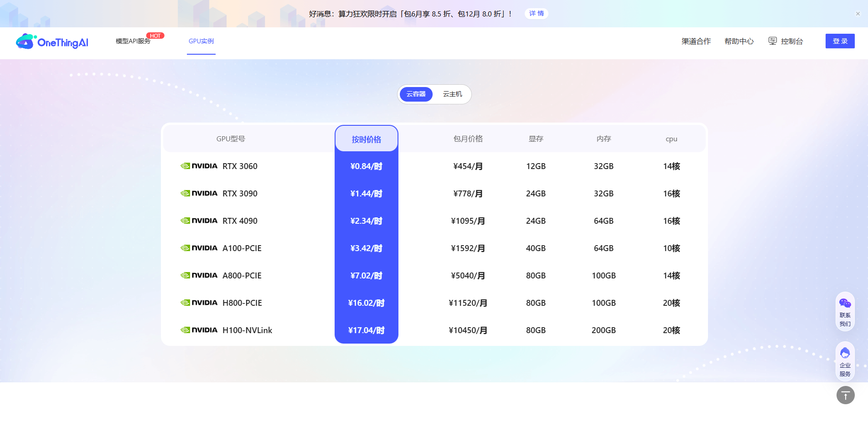Click the ¥16.02/时 hourly price
Screen dimensions: 868x427
(367, 303)
